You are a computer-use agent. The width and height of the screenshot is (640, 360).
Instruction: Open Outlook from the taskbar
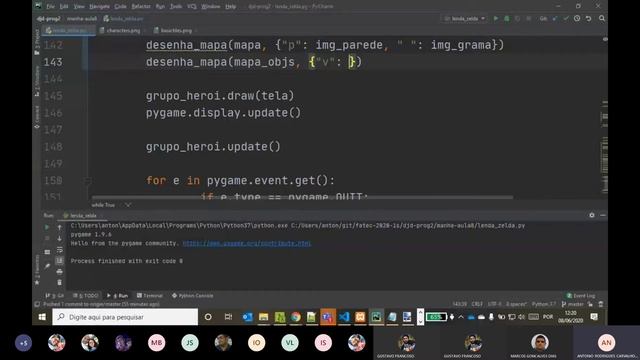pos(247,317)
